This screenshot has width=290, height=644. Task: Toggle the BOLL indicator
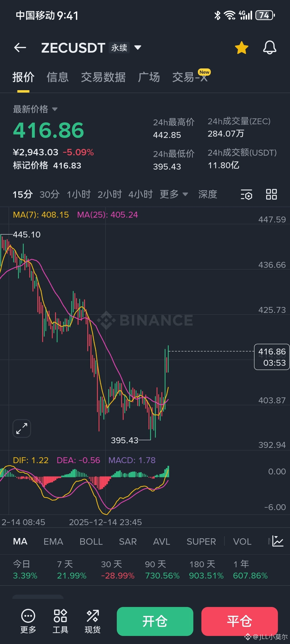[91, 541]
